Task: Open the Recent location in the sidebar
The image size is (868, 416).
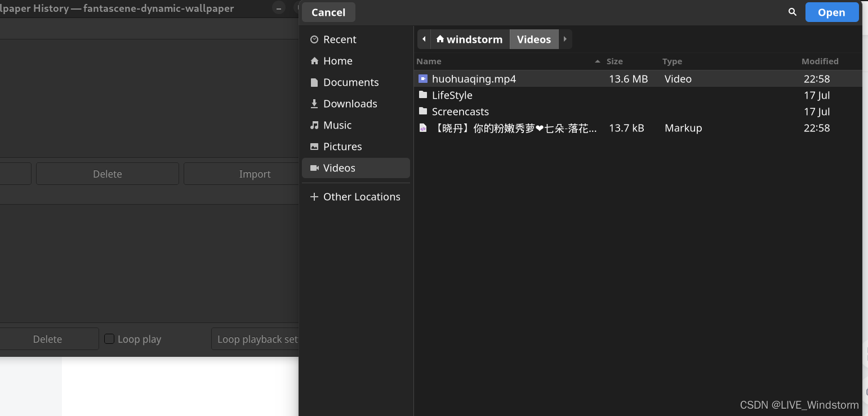Action: [x=339, y=39]
